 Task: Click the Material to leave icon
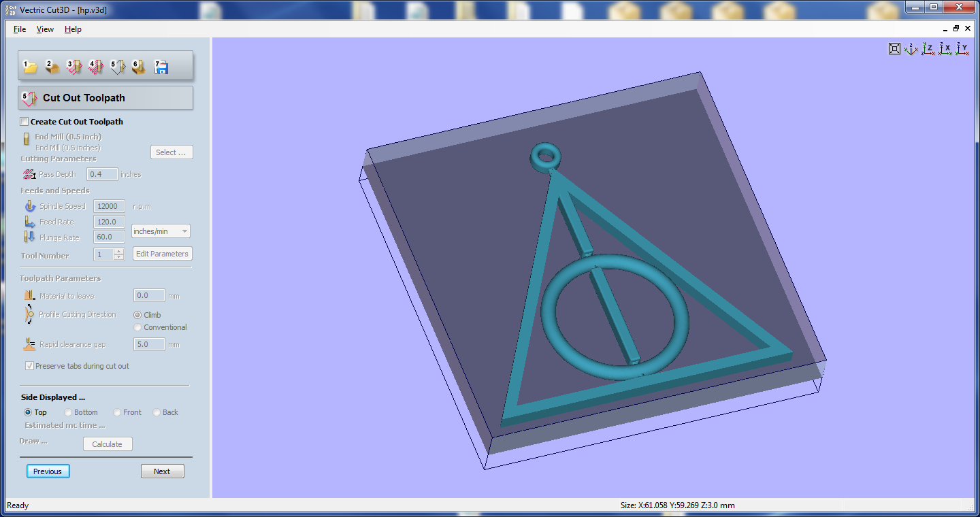(29, 295)
